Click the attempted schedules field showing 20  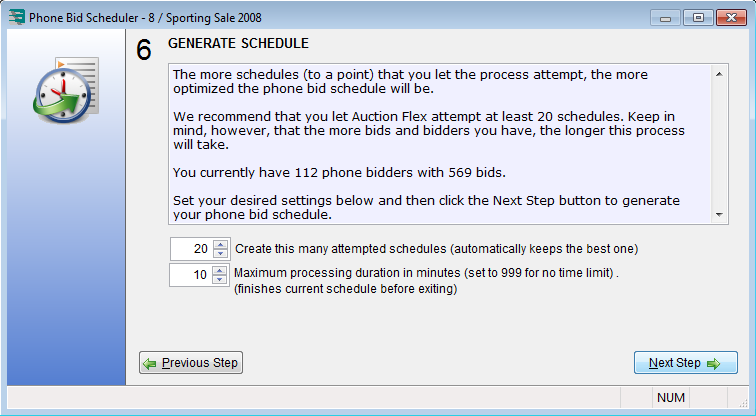coord(191,249)
